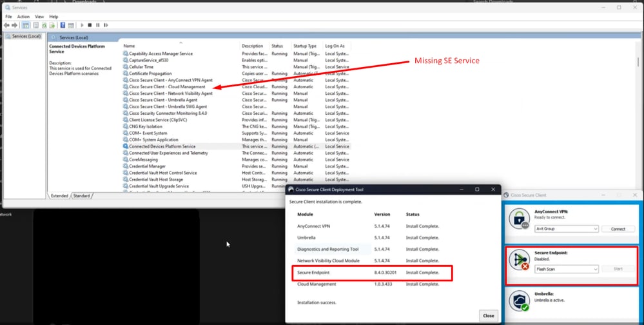Select Credential Vault Host Control Service
644x325 pixels.
237,173
